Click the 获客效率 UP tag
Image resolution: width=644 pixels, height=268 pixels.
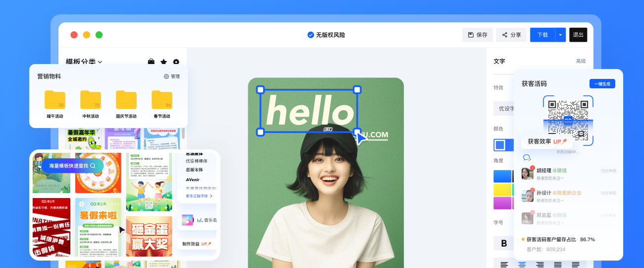[547, 141]
